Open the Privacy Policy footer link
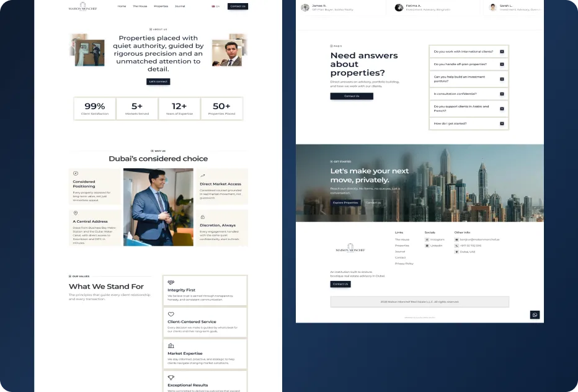The width and height of the screenshot is (578, 392). 404,264
